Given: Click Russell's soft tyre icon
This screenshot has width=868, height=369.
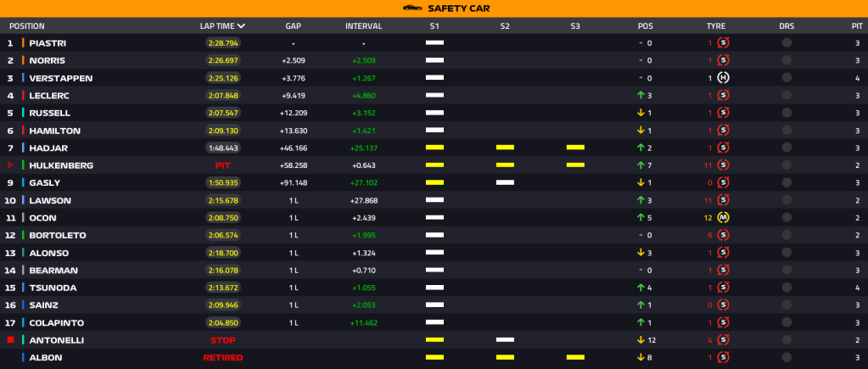Looking at the screenshot, I should point(723,113).
